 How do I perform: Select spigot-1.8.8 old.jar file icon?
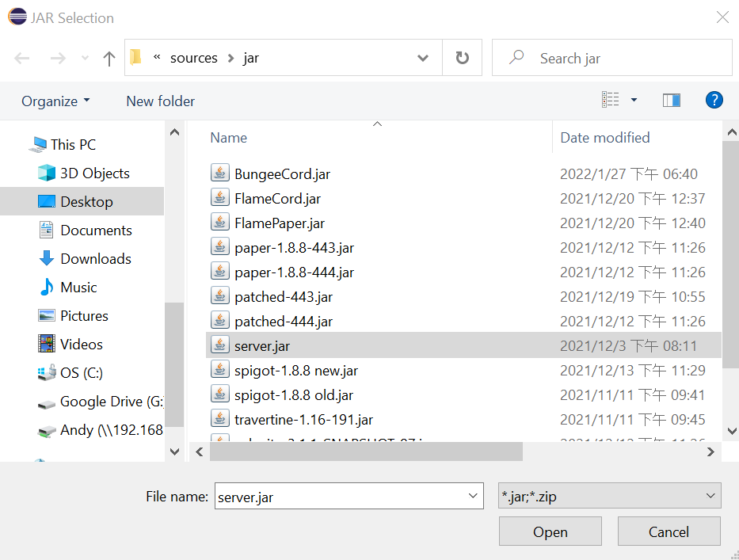click(x=219, y=394)
